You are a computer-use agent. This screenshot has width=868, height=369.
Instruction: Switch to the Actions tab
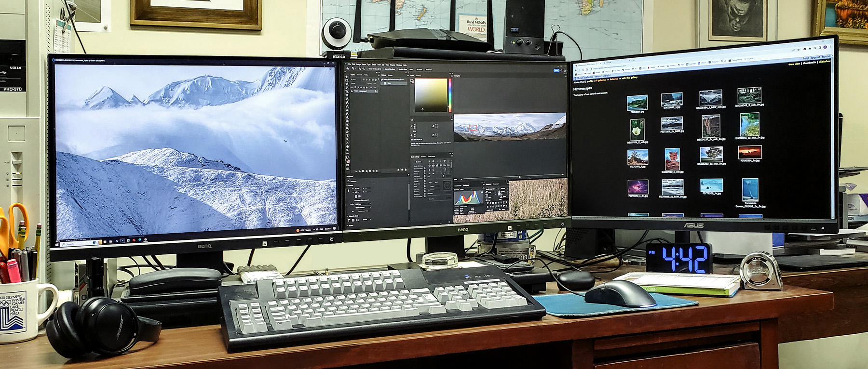390,75
